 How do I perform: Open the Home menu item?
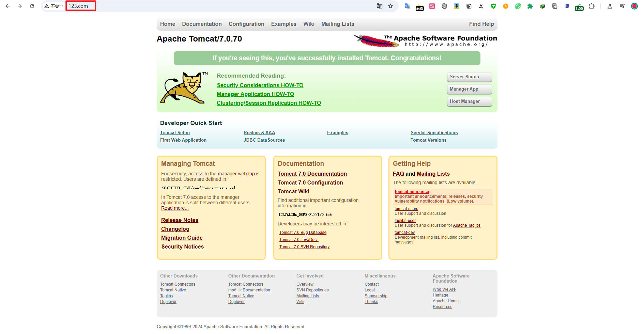click(x=168, y=24)
